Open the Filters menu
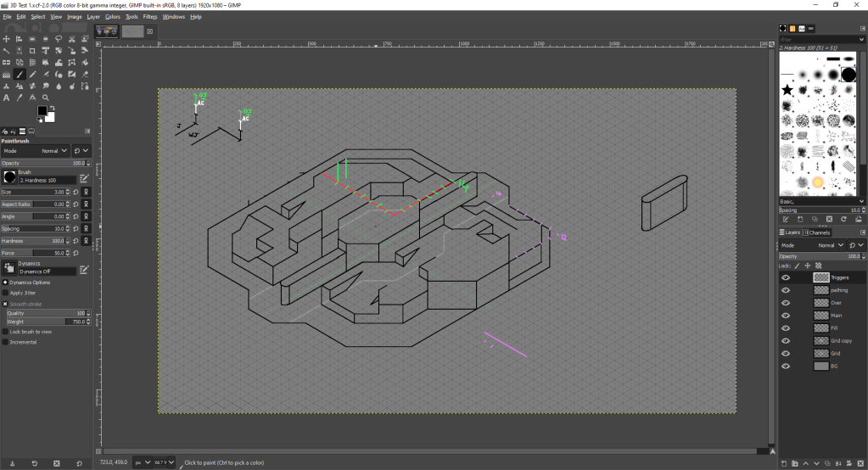The height and width of the screenshot is (470, 868). [150, 16]
